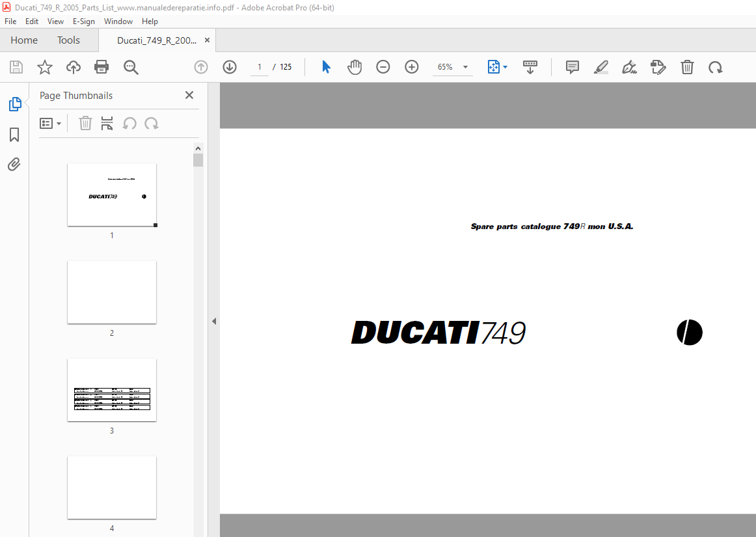
Task: Rotate counterclockwise in thumbnails panel
Action: [129, 124]
